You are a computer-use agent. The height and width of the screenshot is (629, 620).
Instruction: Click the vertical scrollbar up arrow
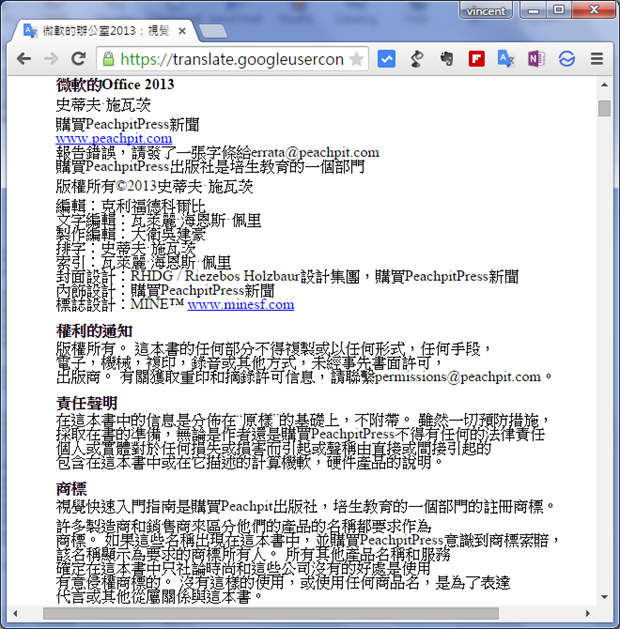point(604,85)
